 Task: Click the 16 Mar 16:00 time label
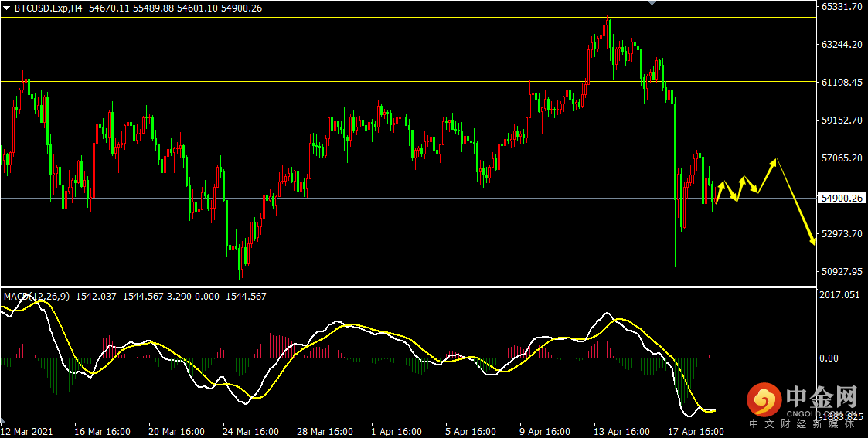click(102, 431)
